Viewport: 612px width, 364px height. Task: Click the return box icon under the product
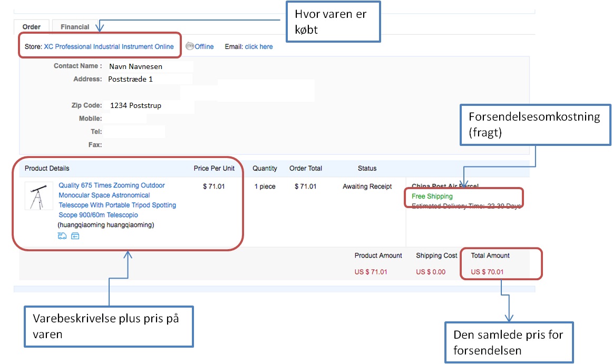[75, 236]
